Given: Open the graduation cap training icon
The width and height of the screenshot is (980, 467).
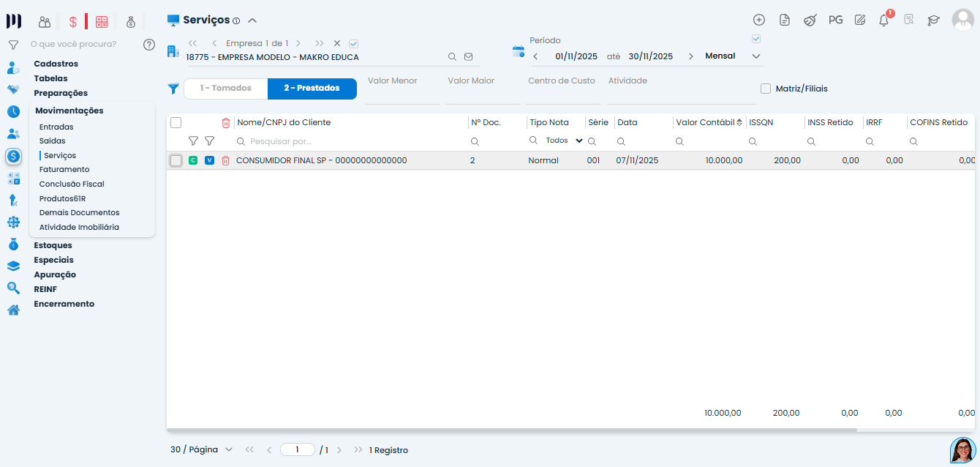Looking at the screenshot, I should (x=933, y=20).
